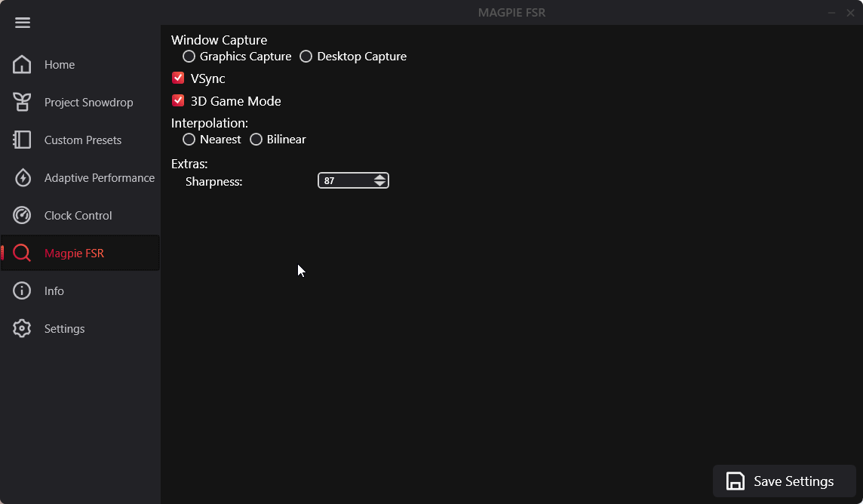Open the Info page label
The image size is (863, 504).
click(x=54, y=290)
